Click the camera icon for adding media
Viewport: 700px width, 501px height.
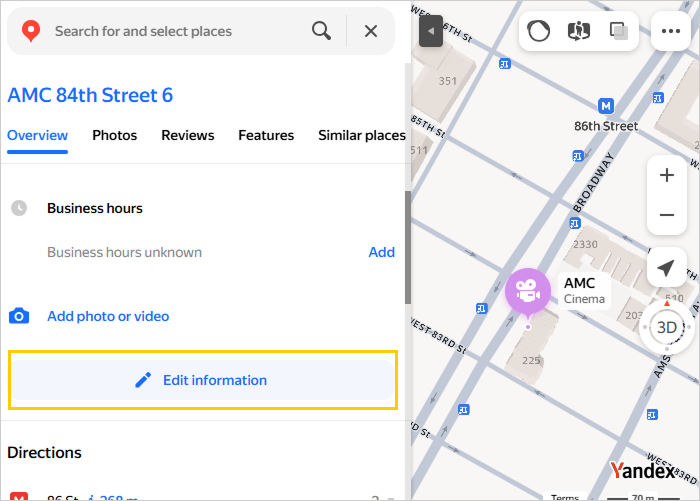19,316
